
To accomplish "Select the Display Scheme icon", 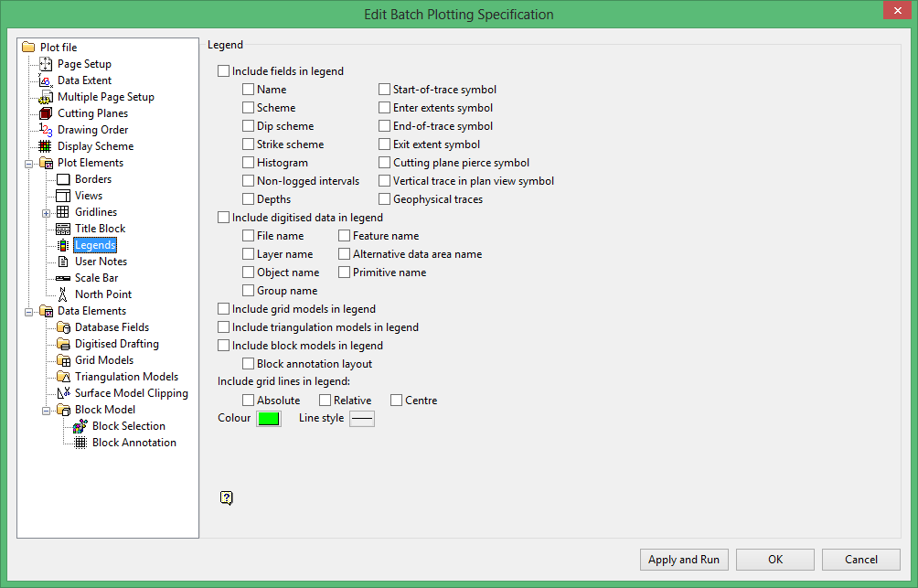I will pos(46,146).
